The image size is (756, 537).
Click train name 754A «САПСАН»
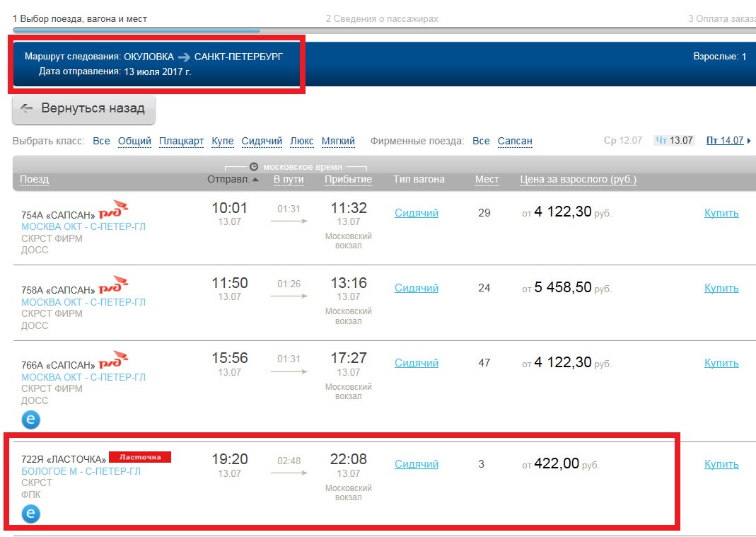point(58,215)
